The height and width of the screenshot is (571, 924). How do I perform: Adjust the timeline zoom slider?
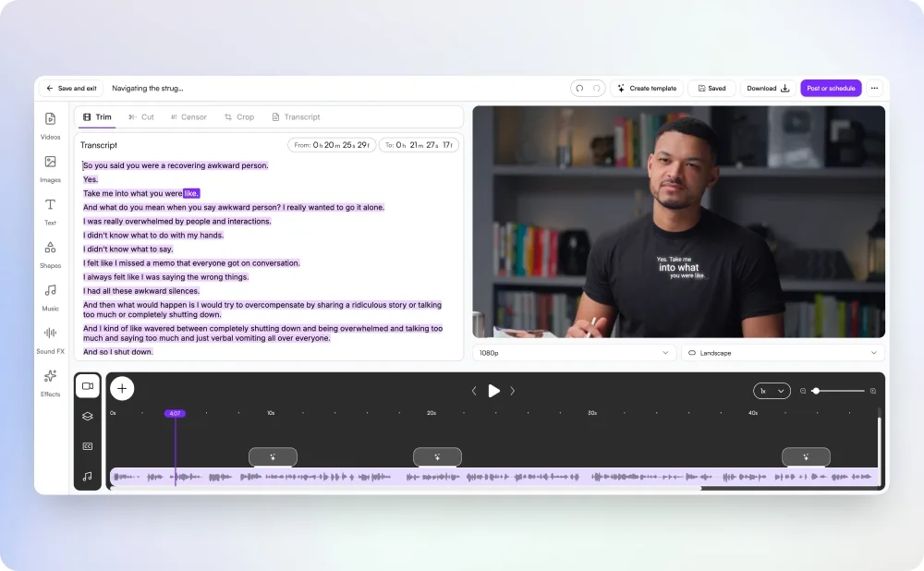839,391
